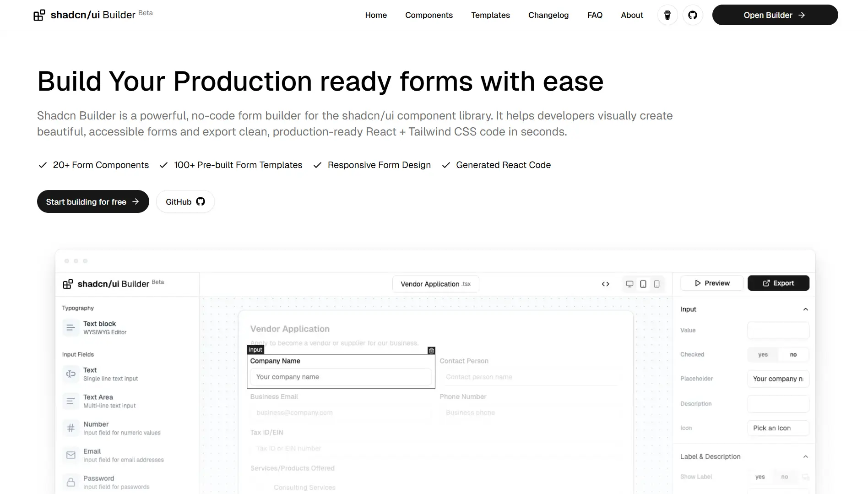The image size is (868, 494).
Task: Click the "Input Fields" sidebar section heading
Action: pyautogui.click(x=78, y=354)
